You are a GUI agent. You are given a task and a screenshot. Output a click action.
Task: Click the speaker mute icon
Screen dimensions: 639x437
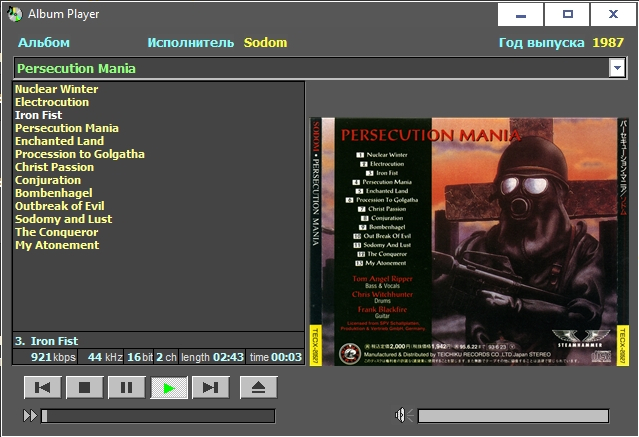[x=400, y=416]
